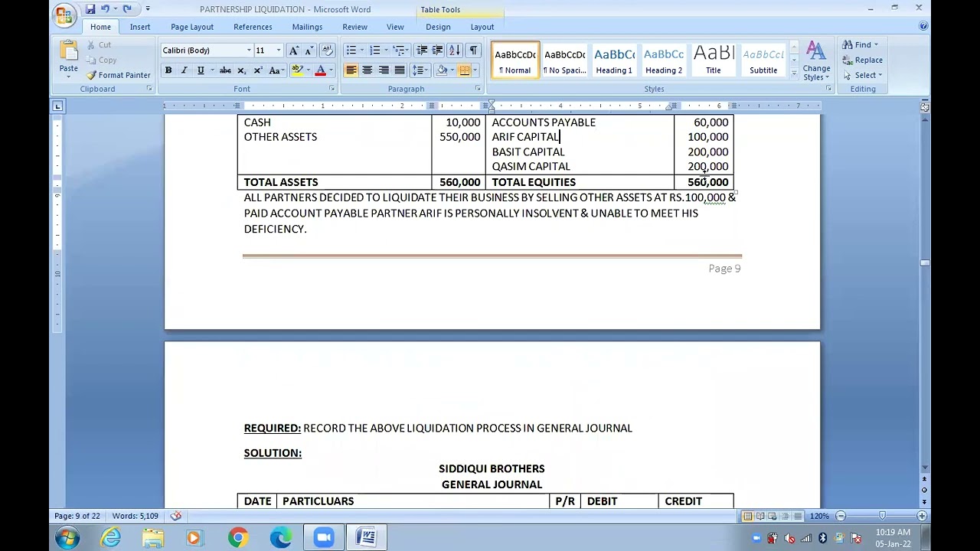The height and width of the screenshot is (551, 980).
Task: Sort selected text
Action: pos(454,51)
